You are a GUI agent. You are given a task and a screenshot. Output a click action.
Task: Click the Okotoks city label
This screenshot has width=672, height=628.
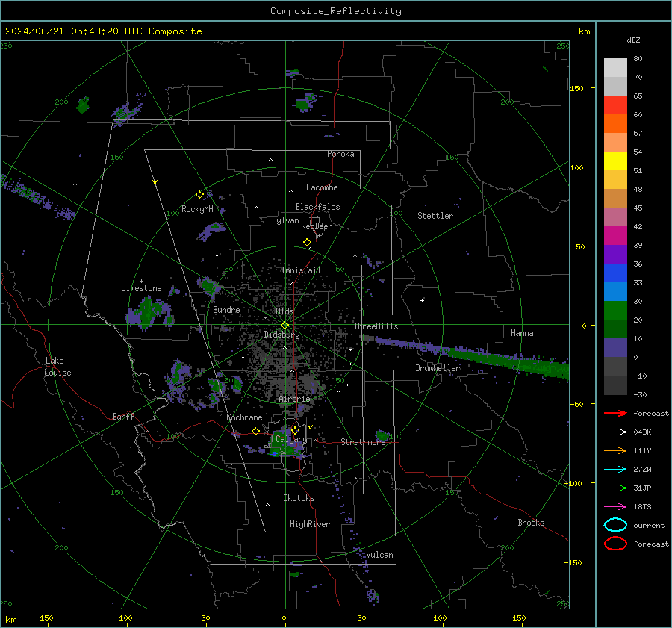point(299,497)
